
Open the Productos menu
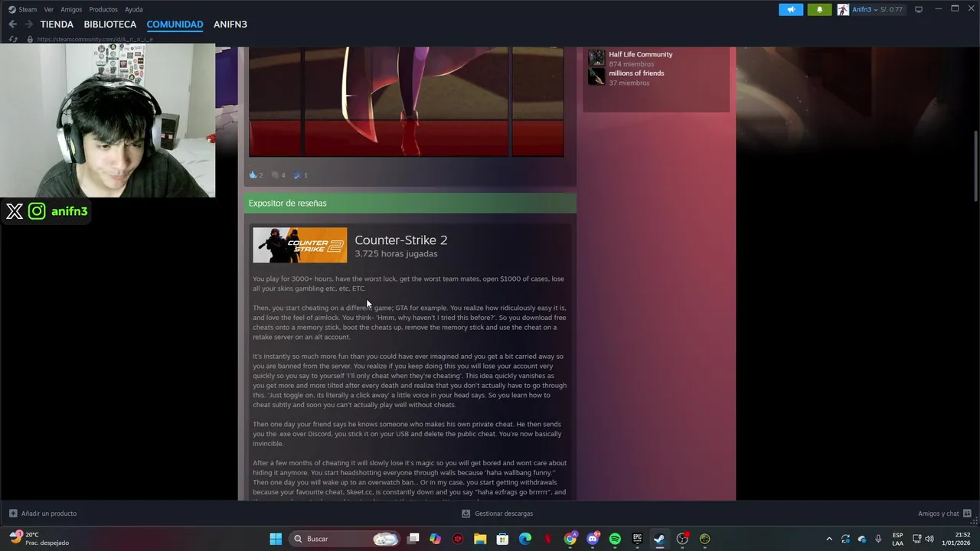point(103,9)
